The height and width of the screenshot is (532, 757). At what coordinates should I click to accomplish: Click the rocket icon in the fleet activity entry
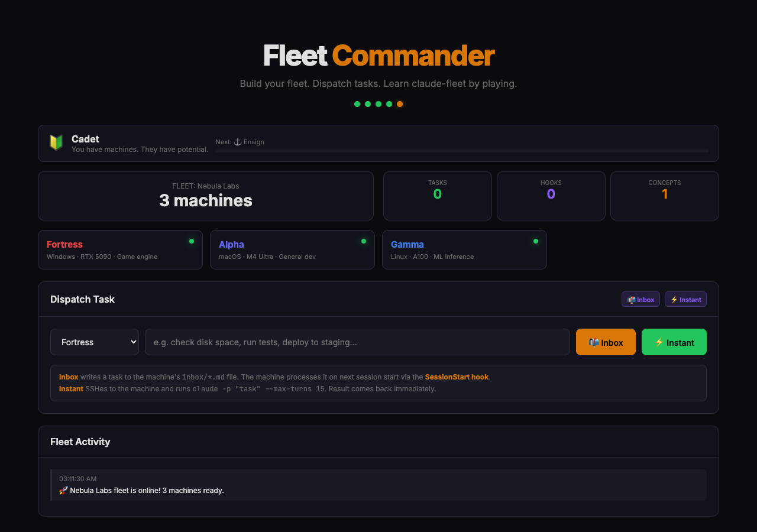point(62,490)
